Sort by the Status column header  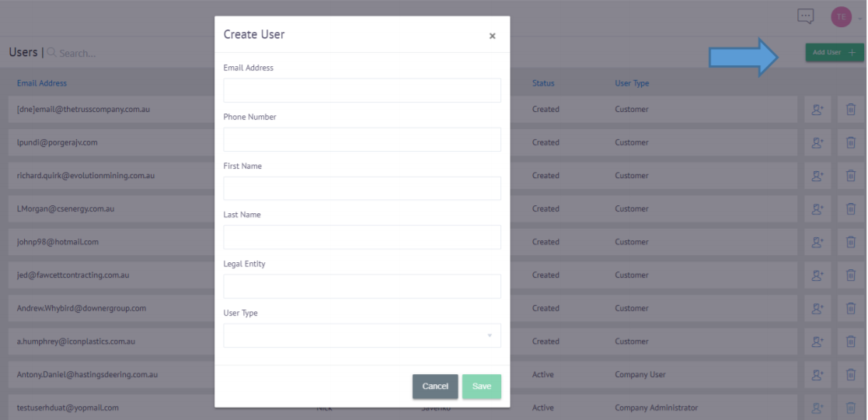tap(543, 83)
